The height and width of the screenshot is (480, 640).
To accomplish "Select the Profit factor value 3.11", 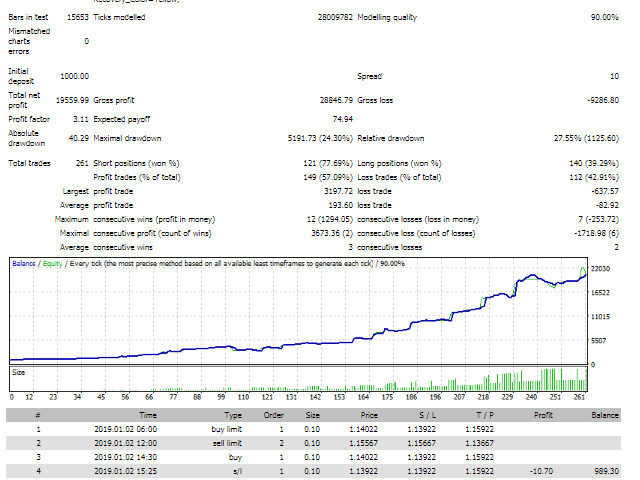I will [81, 119].
